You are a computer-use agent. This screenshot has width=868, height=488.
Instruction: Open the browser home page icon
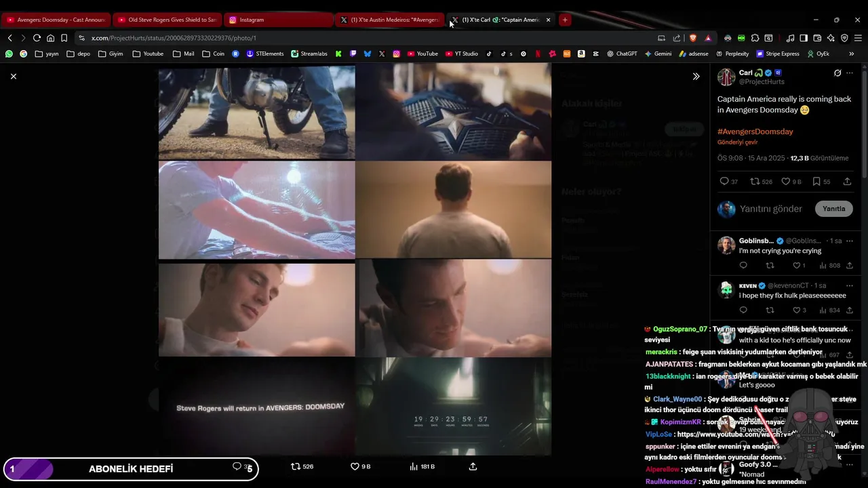pos(50,38)
